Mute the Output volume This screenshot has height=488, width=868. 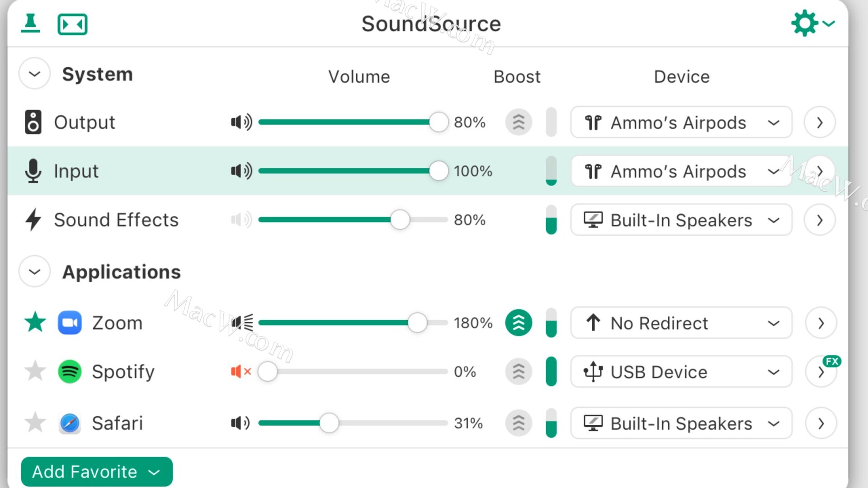pyautogui.click(x=241, y=122)
